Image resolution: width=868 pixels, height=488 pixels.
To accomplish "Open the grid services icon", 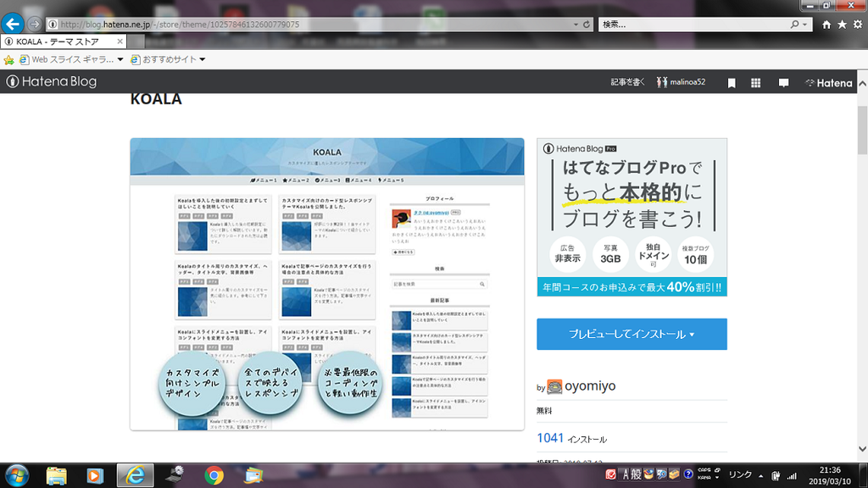I will coord(755,83).
